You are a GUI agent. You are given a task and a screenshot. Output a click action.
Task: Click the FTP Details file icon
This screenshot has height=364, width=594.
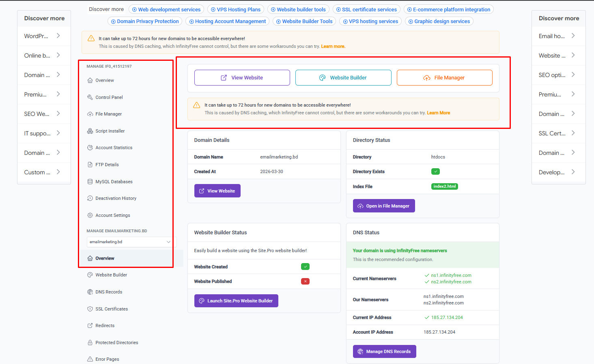pyautogui.click(x=90, y=165)
